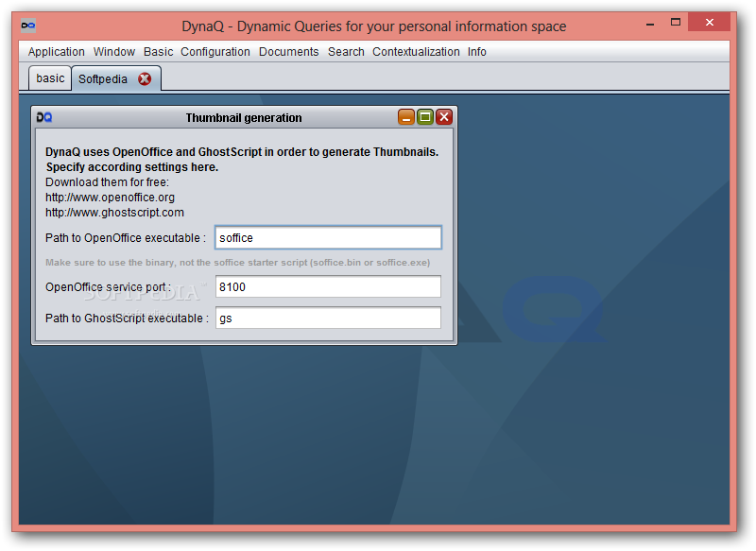This screenshot has width=756, height=551.
Task: Maximize the main DynaQ window
Action: point(676,22)
